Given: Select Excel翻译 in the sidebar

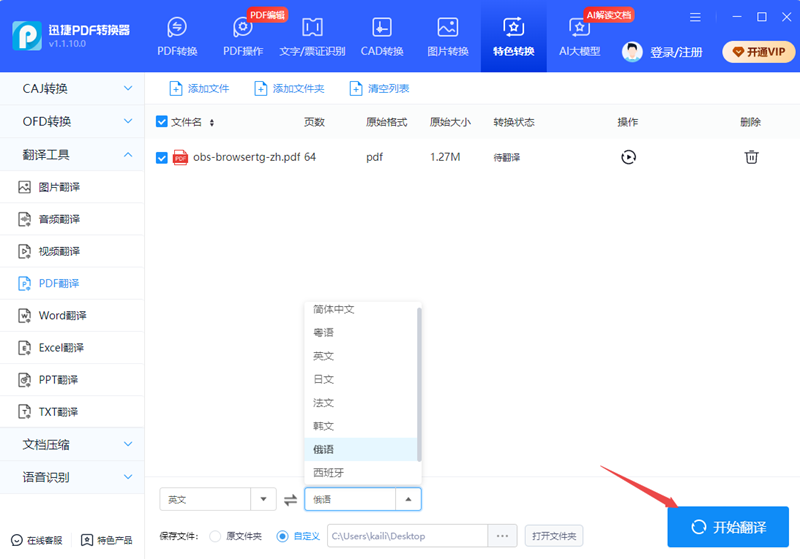Looking at the screenshot, I should pyautogui.click(x=72, y=348).
